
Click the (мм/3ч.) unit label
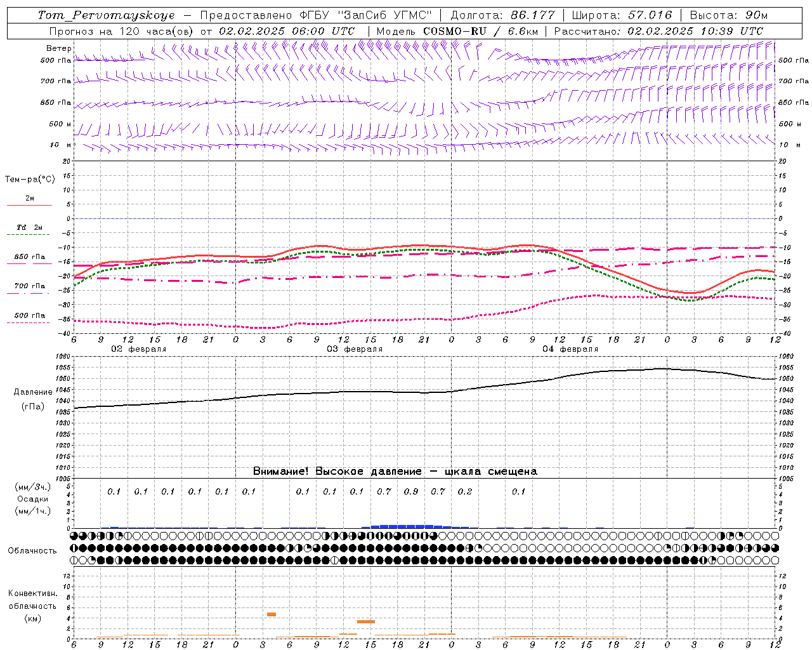(x=33, y=487)
